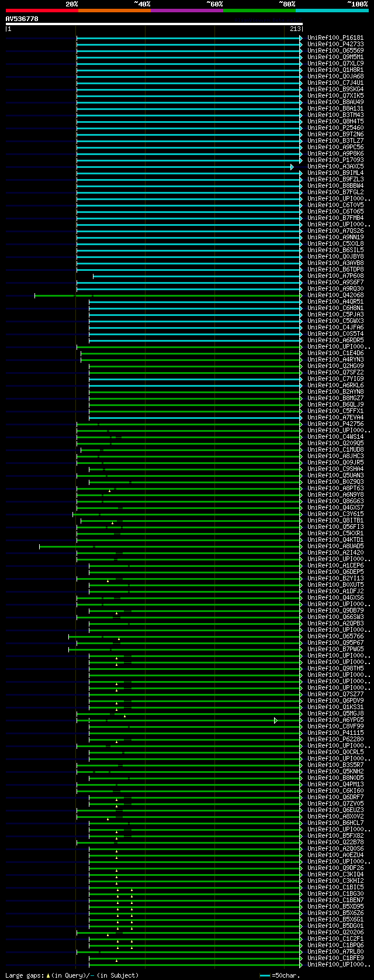Select hit label UniRef100_Q9DB79
Image resolution: width=374 pixels, height=980 pixels.
pyautogui.click(x=335, y=610)
